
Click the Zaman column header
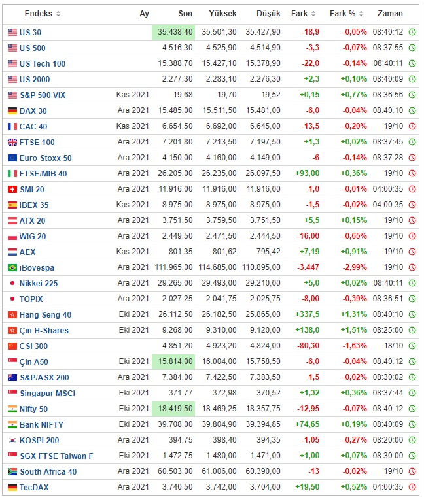click(x=390, y=14)
